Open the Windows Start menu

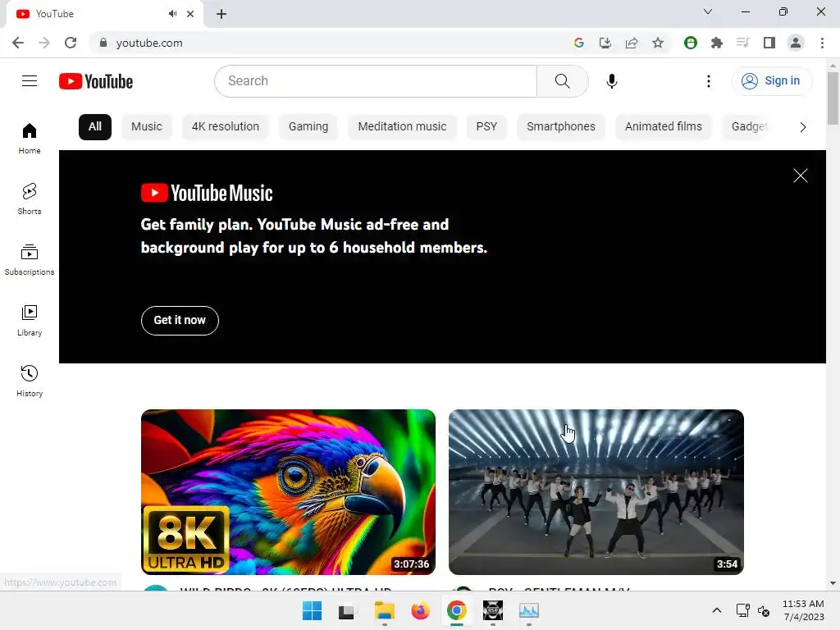point(312,610)
